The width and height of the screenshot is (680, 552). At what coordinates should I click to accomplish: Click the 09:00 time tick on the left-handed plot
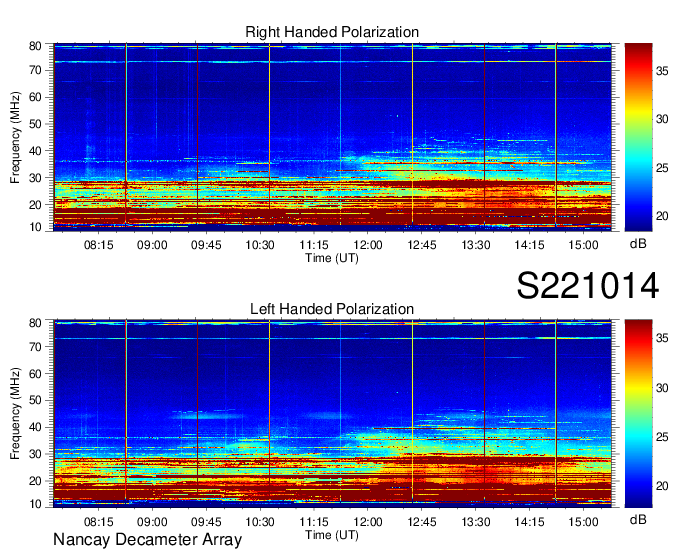(x=152, y=522)
